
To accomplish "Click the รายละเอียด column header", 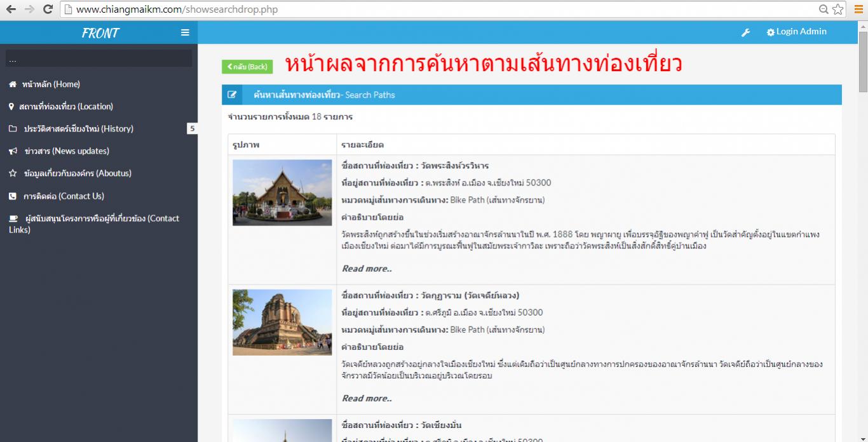I will coord(362,145).
